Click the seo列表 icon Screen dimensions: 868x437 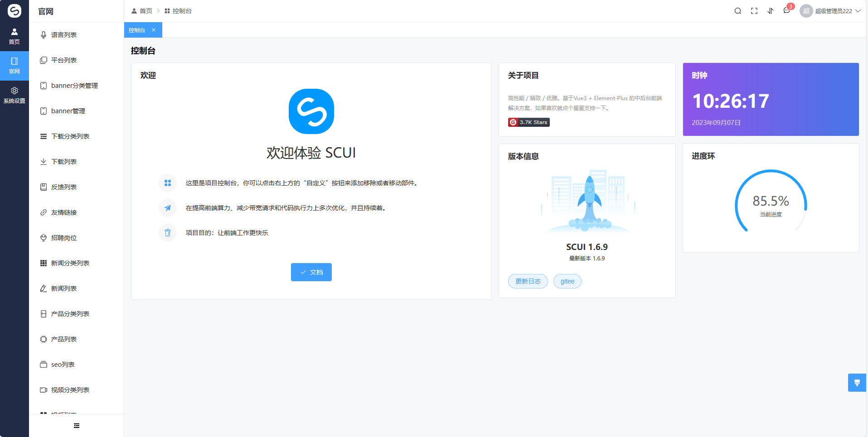[44, 365]
